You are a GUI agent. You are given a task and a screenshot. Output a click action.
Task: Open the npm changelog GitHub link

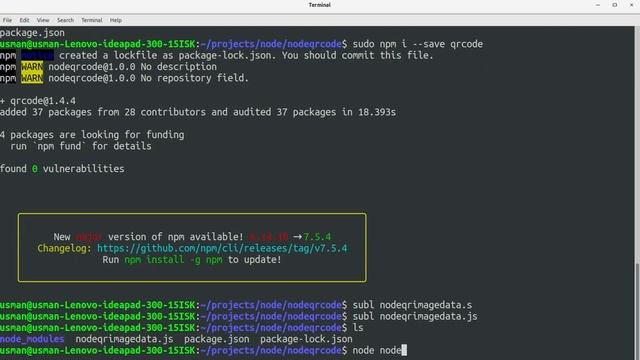(222, 248)
